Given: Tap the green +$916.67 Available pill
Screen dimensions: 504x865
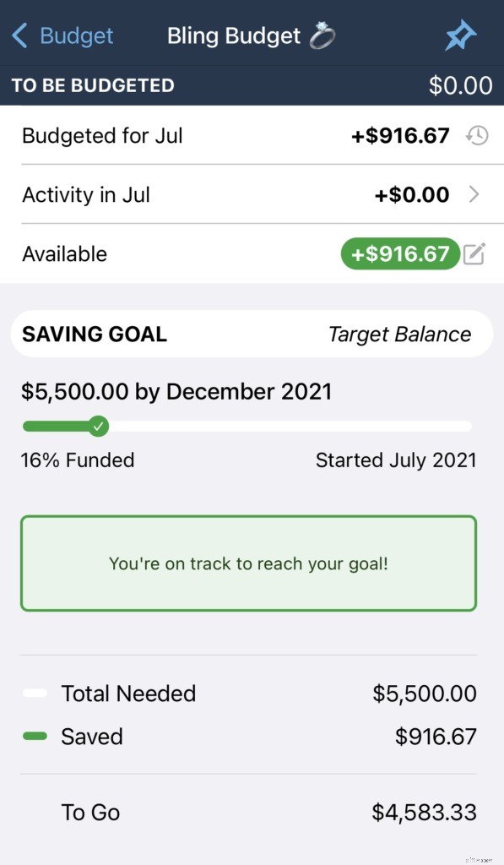Looking at the screenshot, I should coord(400,253).
